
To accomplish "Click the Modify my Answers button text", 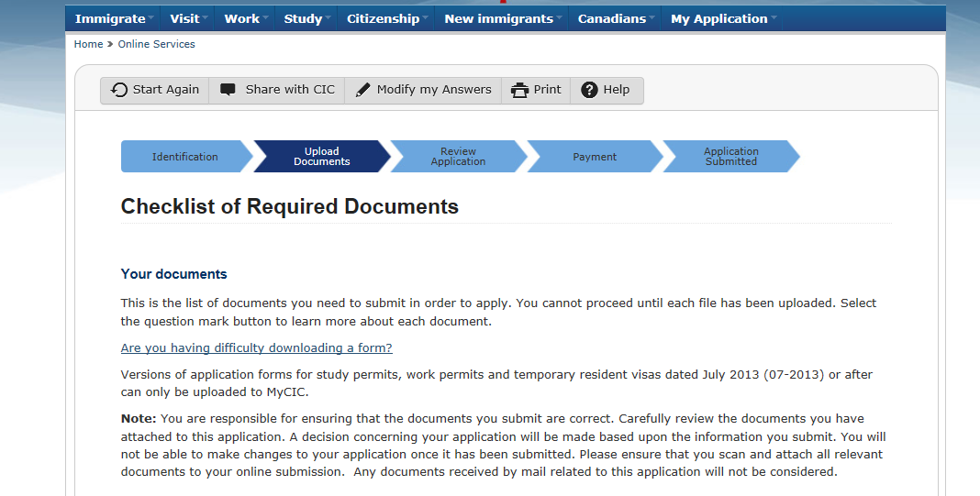I will click(x=434, y=90).
